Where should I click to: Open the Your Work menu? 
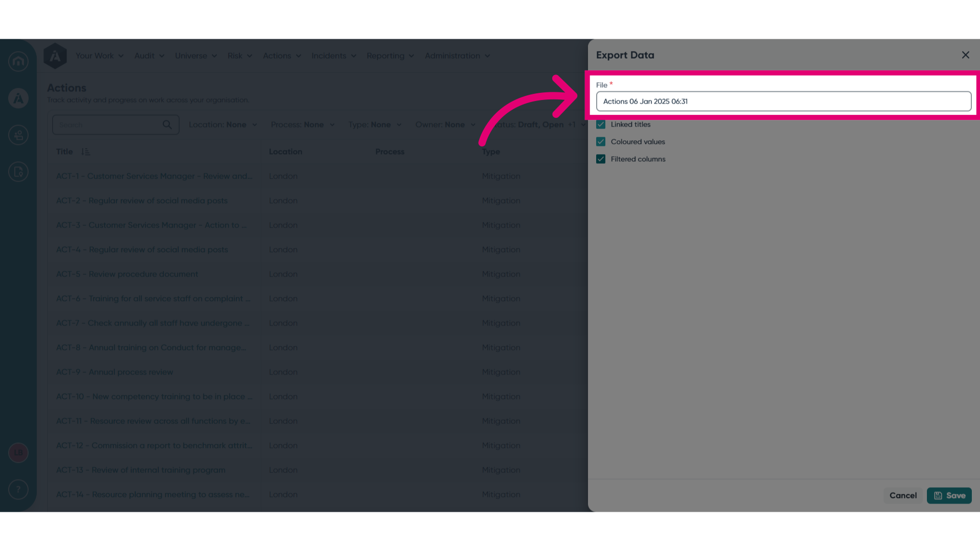coord(100,56)
